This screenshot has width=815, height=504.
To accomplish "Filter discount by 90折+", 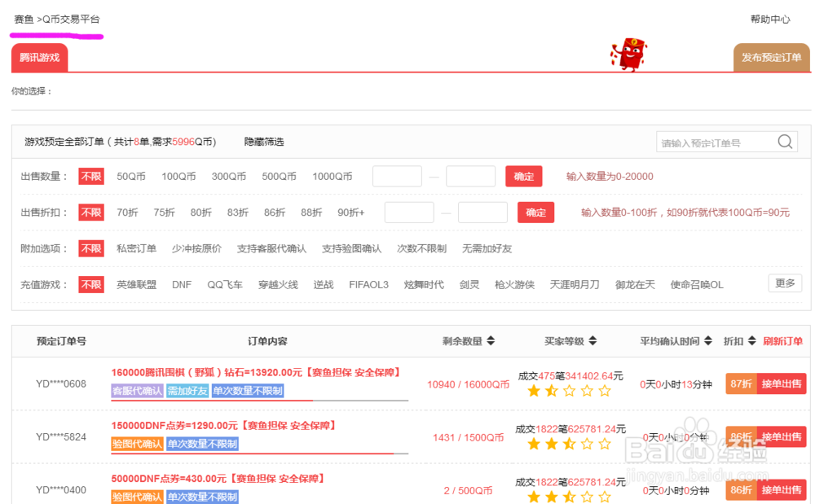I will (x=350, y=213).
